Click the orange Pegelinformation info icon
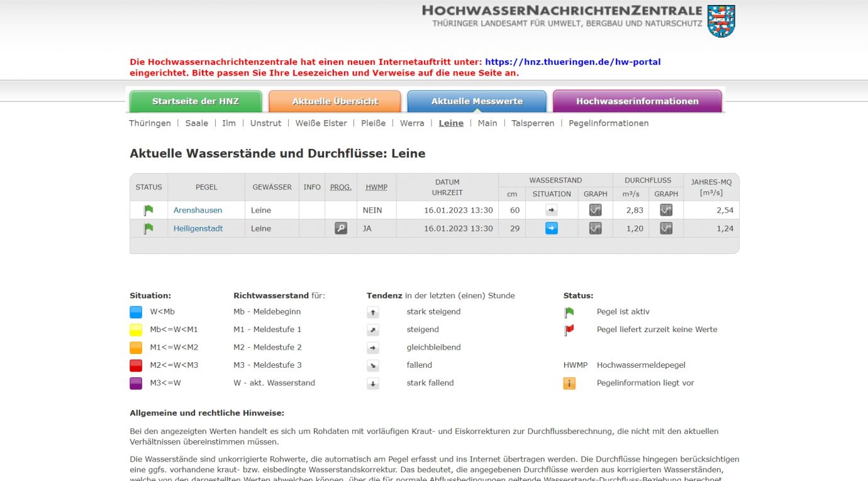This screenshot has height=481, width=868. (569, 383)
